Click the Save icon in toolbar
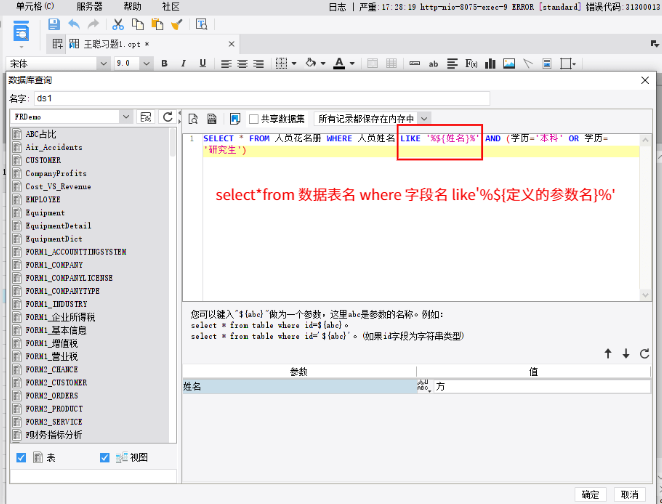Viewport: 662px width, 504px height. pos(54,24)
